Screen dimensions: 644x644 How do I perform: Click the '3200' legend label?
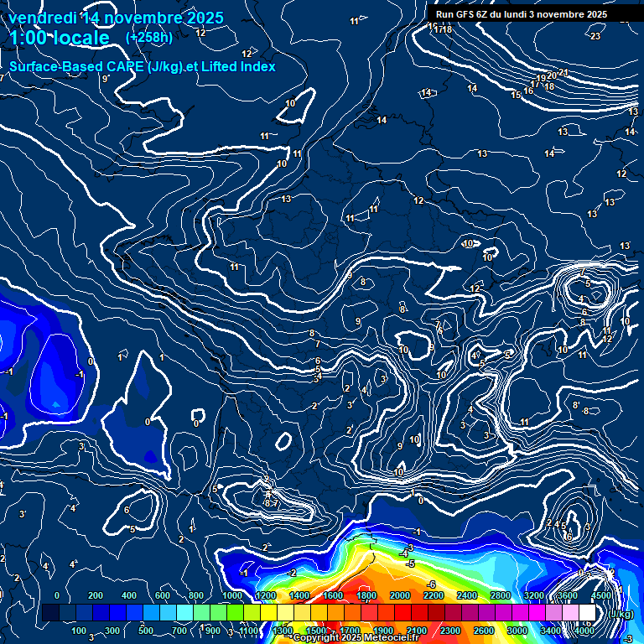534,595
